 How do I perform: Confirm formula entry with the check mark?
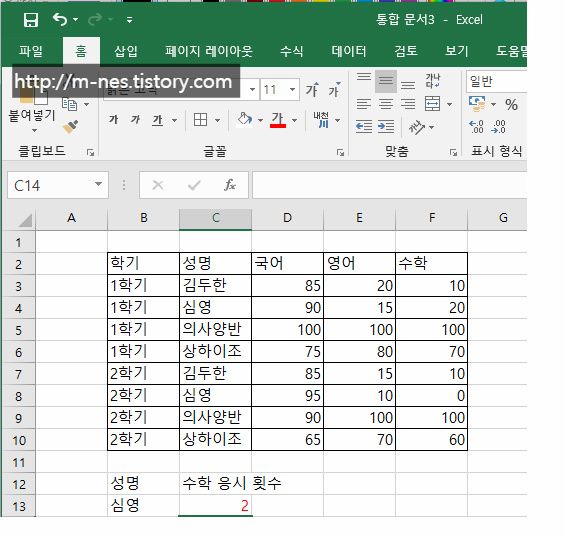[194, 185]
